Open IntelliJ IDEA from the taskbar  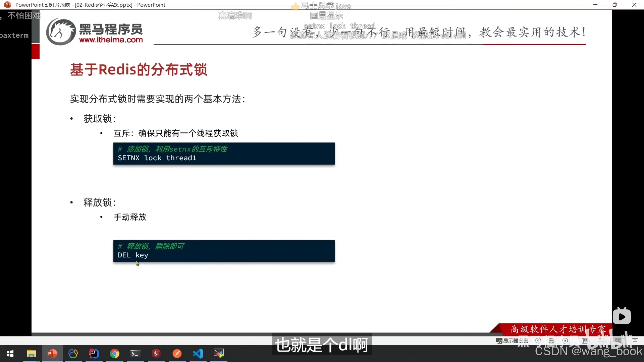pyautogui.click(x=94, y=354)
